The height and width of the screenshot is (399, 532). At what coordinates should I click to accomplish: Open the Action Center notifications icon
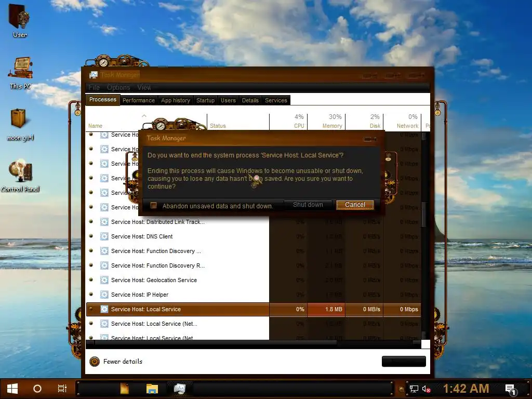[x=511, y=390]
